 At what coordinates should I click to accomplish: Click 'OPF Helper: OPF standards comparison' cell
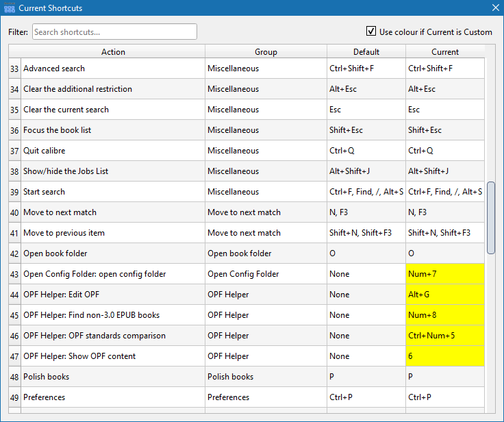pos(113,336)
